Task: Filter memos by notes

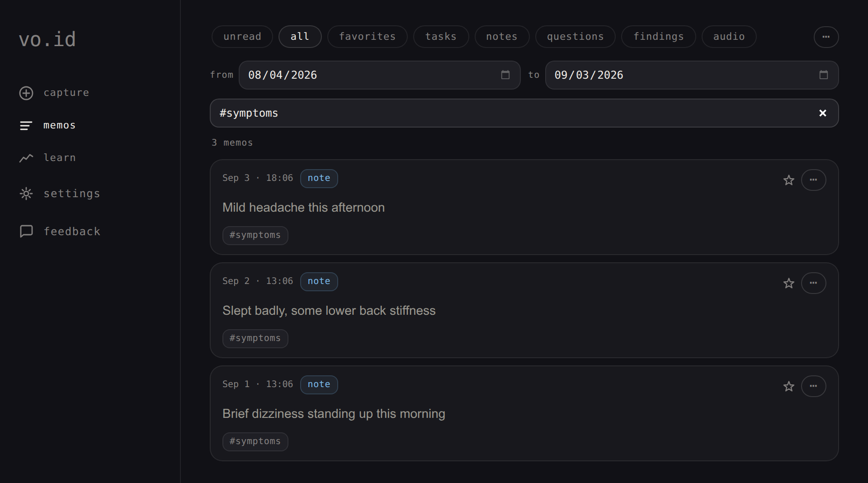Action: [502, 37]
